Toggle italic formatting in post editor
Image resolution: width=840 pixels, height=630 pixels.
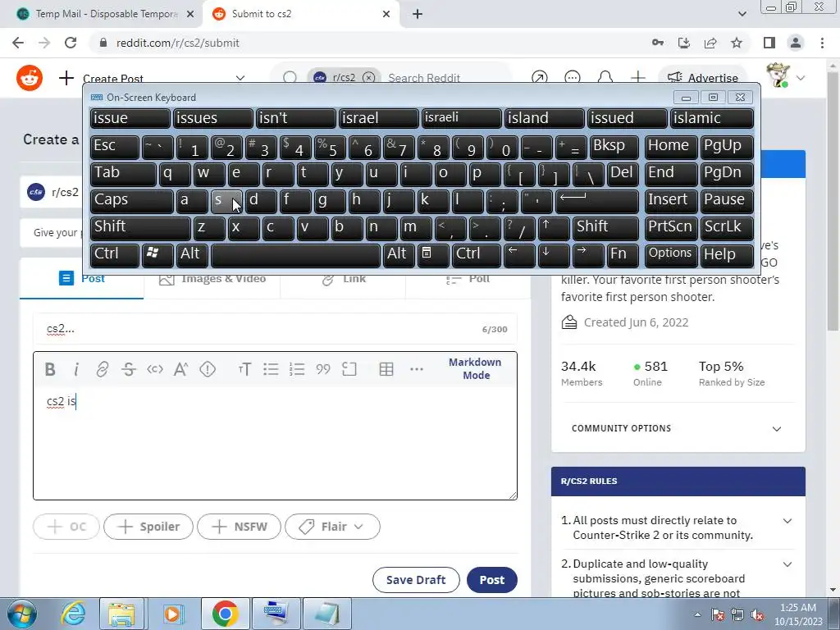point(76,369)
